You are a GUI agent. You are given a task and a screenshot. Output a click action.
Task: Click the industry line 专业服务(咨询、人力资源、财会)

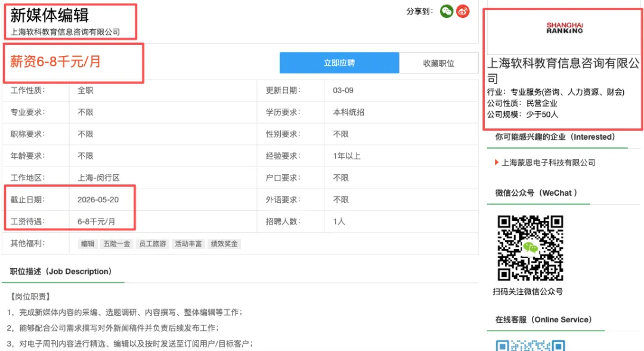[x=567, y=92]
